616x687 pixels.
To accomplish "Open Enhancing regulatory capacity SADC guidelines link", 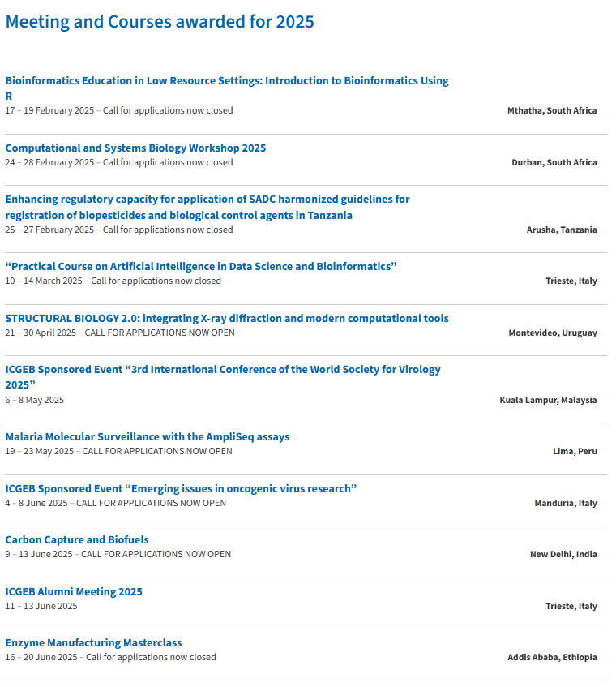I will (x=207, y=200).
